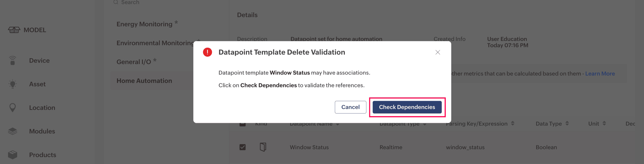This screenshot has width=644, height=164.
Task: Select the General I/O template
Action: (x=134, y=62)
